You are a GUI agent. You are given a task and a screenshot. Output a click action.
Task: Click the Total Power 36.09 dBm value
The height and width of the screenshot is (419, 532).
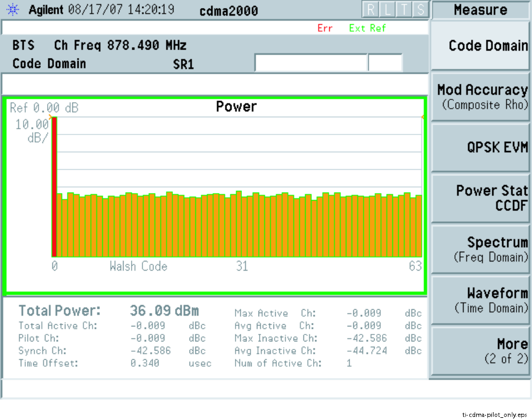click(164, 311)
